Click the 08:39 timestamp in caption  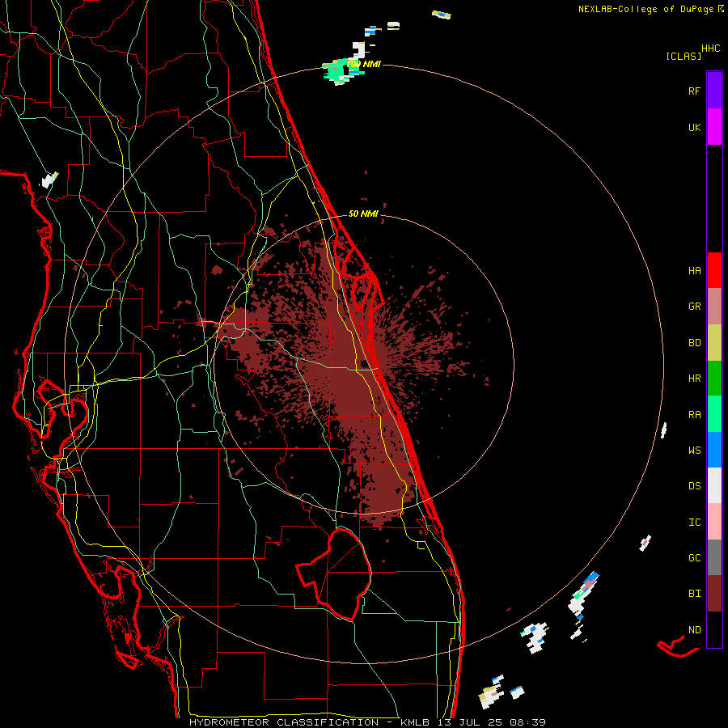click(527, 722)
